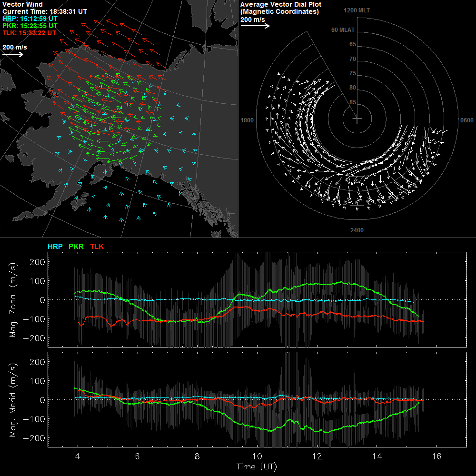Click the green "PKR: 15:23:55 UT" timestamp
The width and height of the screenshot is (476, 476).
click(x=30, y=26)
